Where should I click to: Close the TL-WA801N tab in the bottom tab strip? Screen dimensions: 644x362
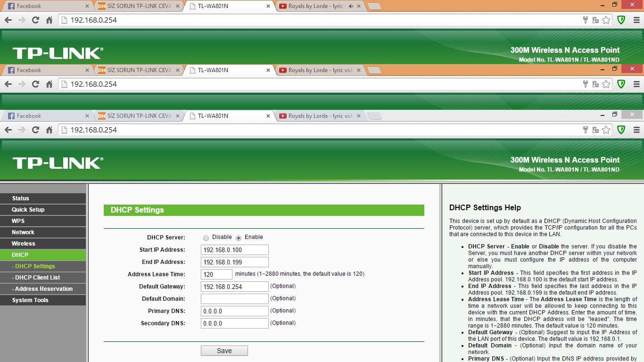(x=268, y=116)
